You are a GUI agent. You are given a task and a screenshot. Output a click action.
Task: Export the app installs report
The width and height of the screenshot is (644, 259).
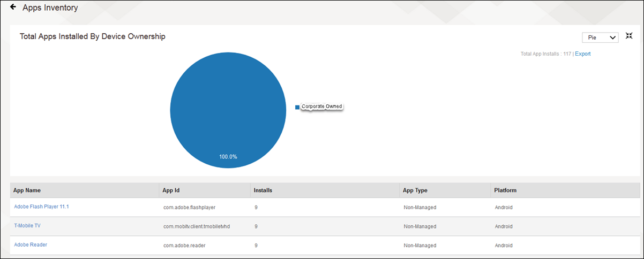pyautogui.click(x=583, y=54)
